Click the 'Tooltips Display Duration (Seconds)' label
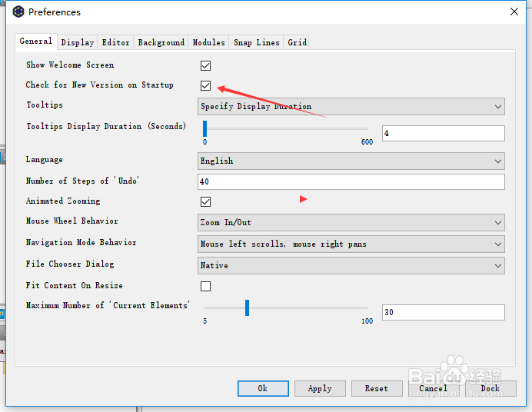The width and height of the screenshot is (532, 412). (x=106, y=126)
